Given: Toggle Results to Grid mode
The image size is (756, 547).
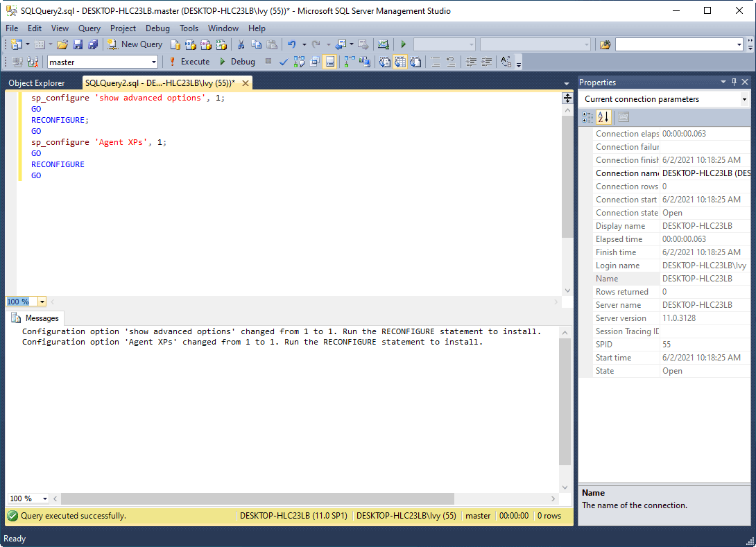Looking at the screenshot, I should point(400,62).
